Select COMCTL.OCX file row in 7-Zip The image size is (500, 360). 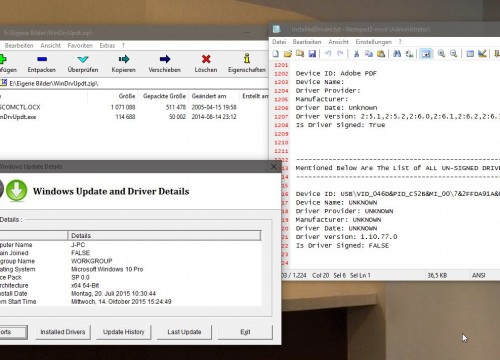click(133, 107)
